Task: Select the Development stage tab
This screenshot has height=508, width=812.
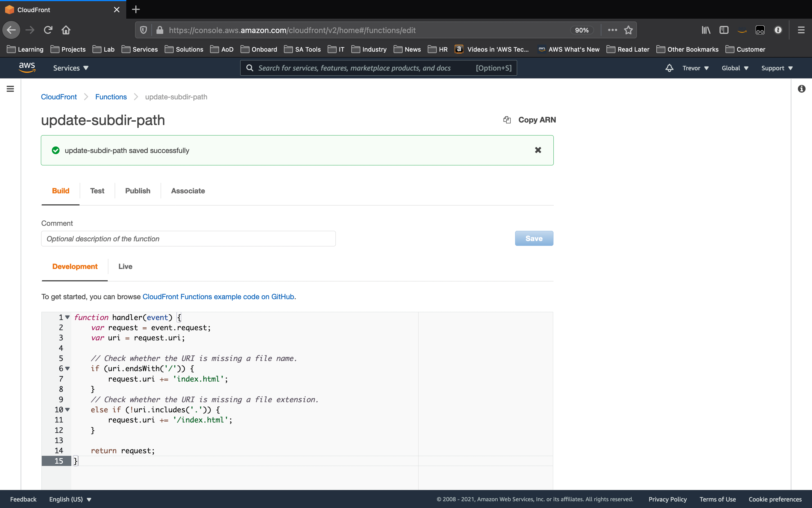Action: pos(75,266)
